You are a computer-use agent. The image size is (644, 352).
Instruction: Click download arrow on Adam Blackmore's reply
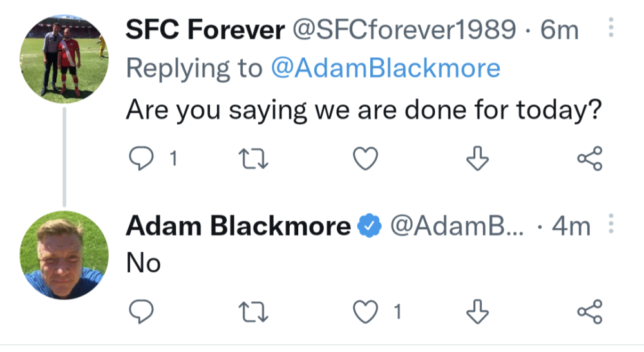(x=477, y=312)
